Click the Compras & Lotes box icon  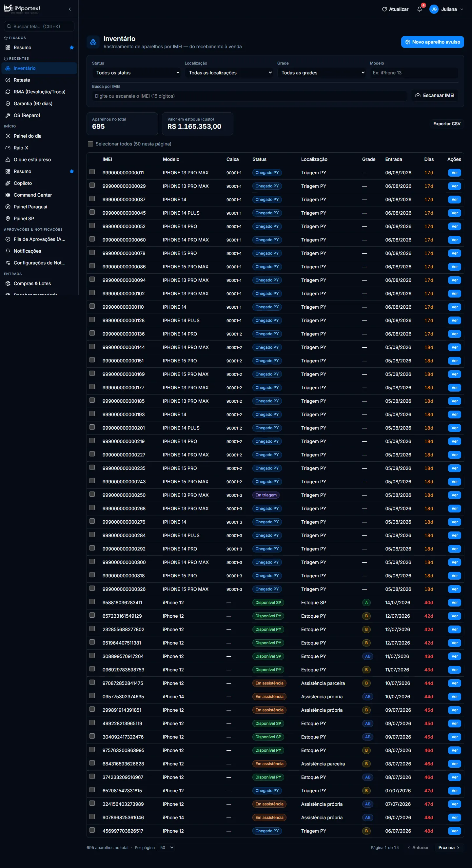[8, 283]
